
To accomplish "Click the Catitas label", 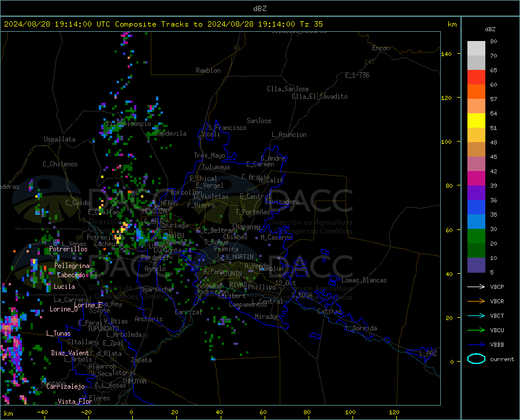I will [329, 311].
